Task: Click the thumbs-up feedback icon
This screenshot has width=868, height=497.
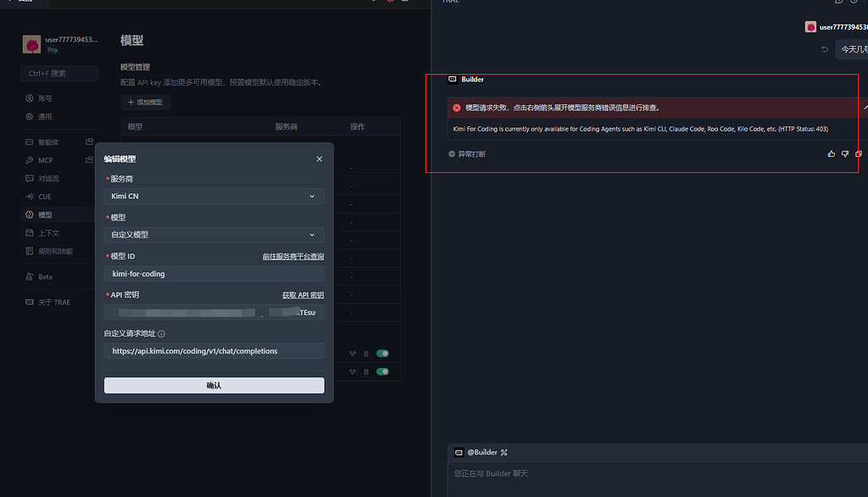Action: (x=832, y=154)
